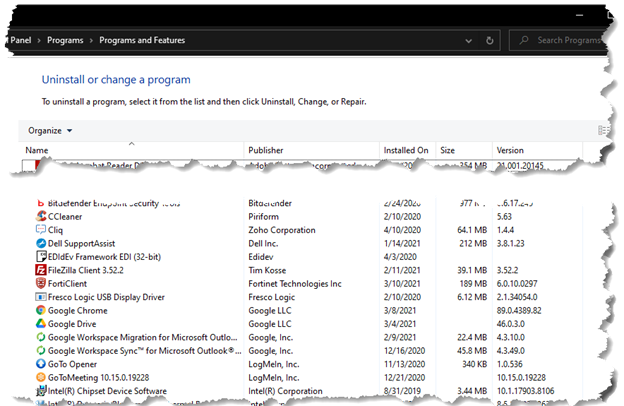Click the FortiClient shield icon
Image resolution: width=624 pixels, height=406 pixels.
coord(41,283)
